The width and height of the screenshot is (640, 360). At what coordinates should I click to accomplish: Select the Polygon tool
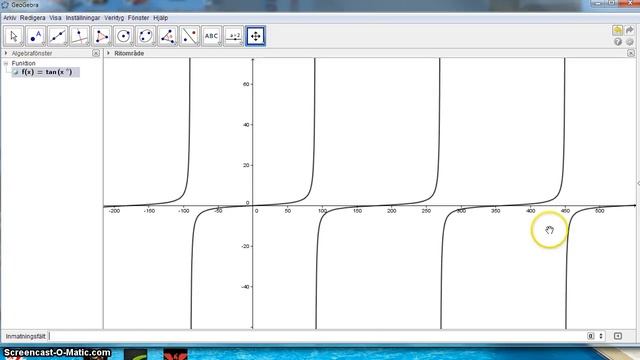pyautogui.click(x=102, y=36)
